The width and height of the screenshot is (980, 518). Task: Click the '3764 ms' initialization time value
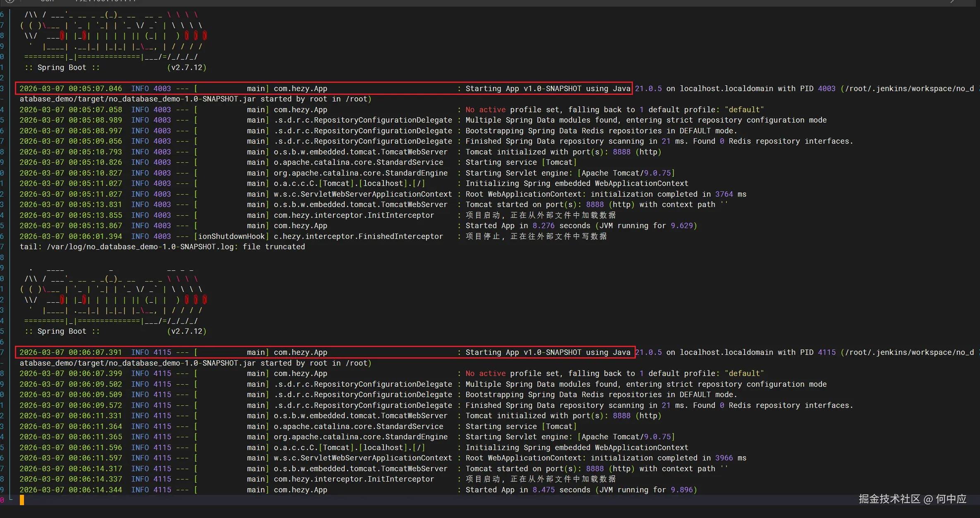click(x=730, y=194)
